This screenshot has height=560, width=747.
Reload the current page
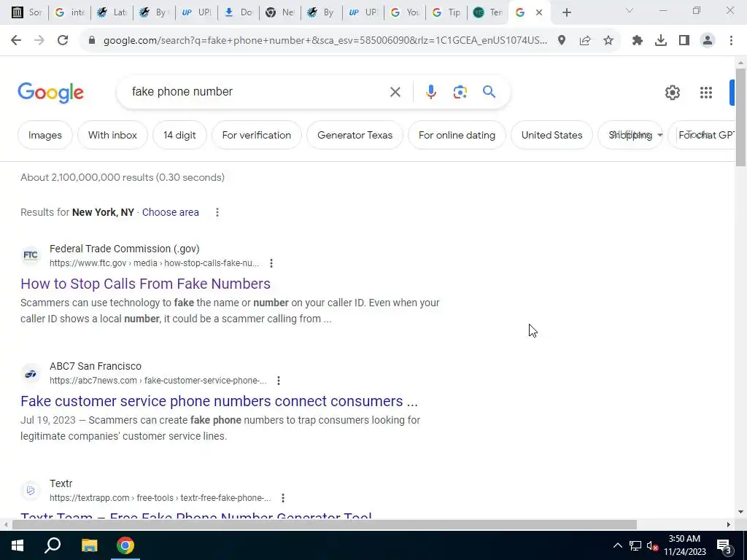[x=63, y=41]
